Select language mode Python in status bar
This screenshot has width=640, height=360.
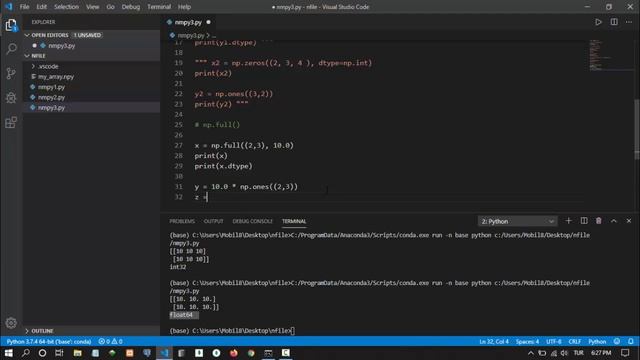coord(597,341)
